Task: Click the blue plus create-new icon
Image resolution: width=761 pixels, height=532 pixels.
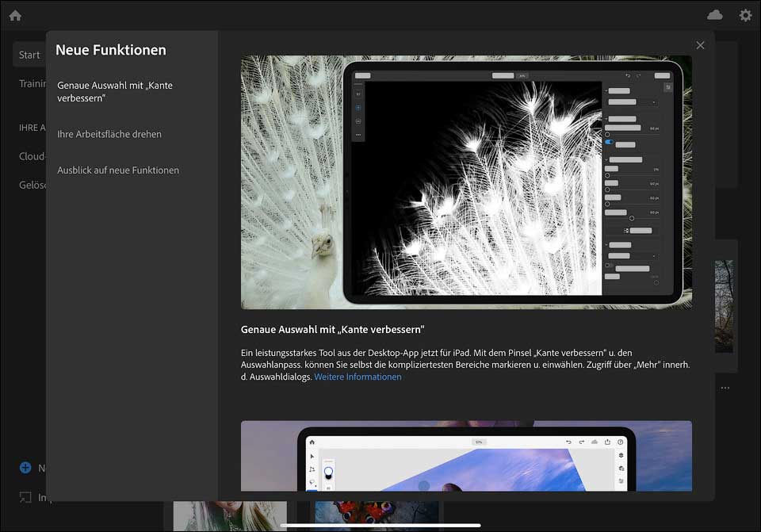Action: [25, 468]
